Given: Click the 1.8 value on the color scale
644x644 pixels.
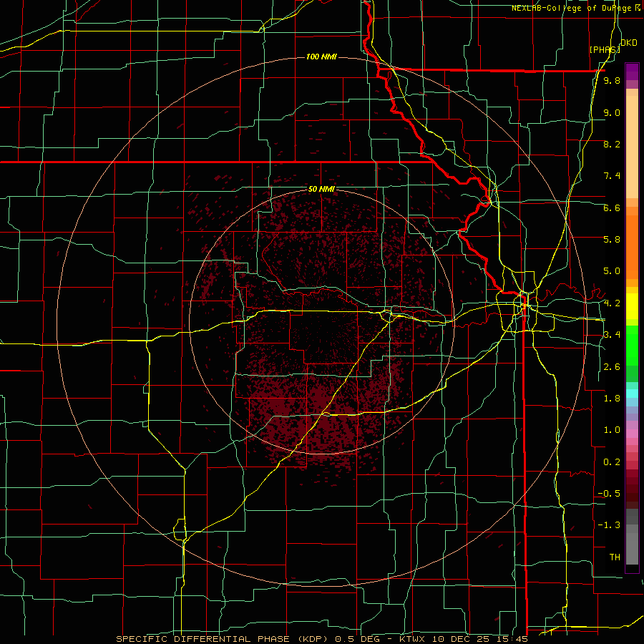Looking at the screenshot, I should point(612,399).
